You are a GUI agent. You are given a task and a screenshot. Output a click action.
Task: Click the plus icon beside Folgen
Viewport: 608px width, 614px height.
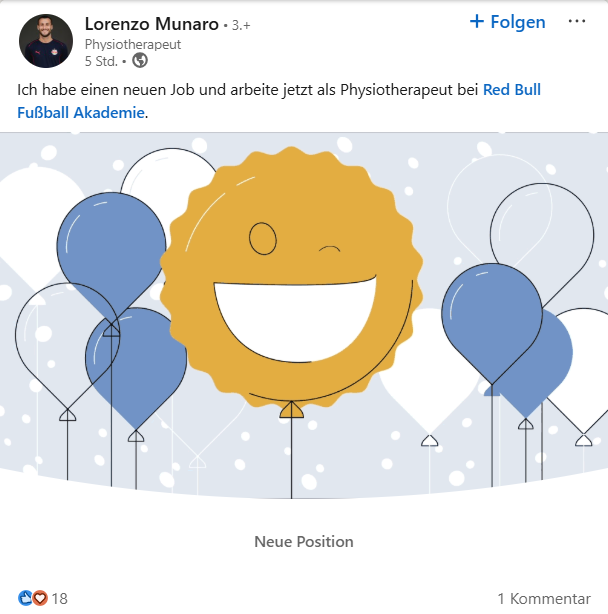[477, 22]
